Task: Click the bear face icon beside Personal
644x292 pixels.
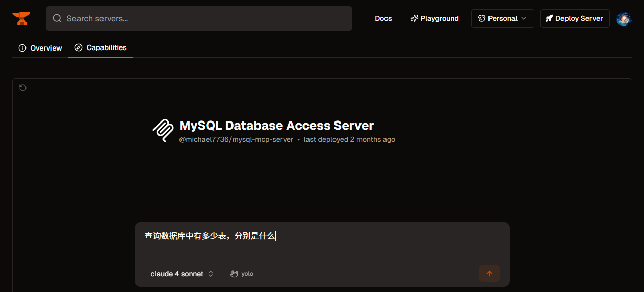Action: [x=482, y=18]
